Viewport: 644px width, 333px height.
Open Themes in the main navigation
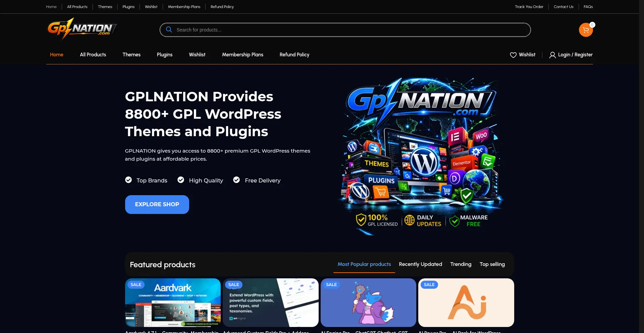[x=131, y=55]
